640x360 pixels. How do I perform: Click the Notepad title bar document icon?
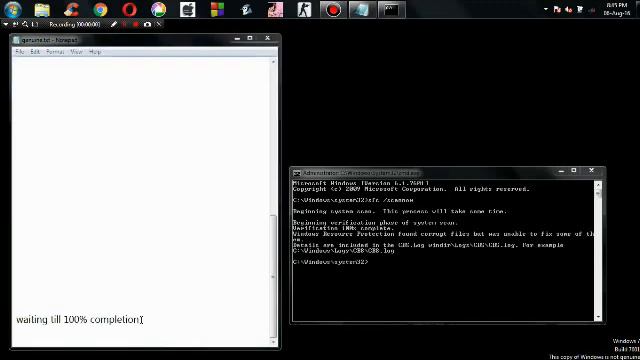pos(16,40)
